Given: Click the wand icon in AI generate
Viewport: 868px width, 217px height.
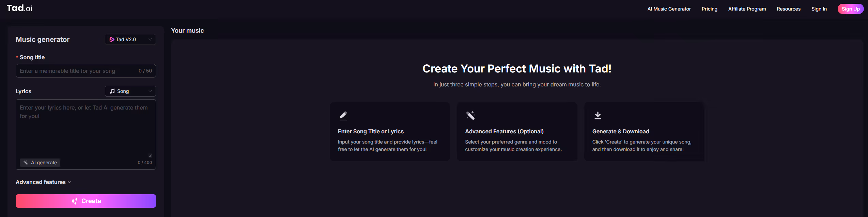Looking at the screenshot, I should [26, 163].
